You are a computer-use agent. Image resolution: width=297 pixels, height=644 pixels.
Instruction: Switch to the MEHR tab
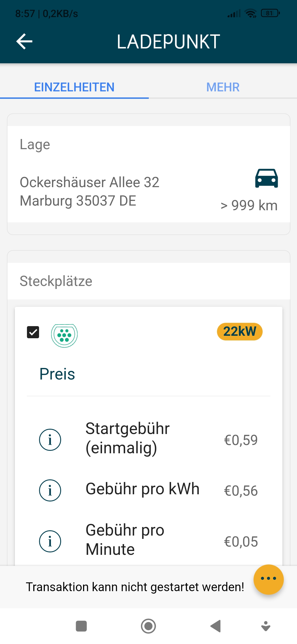click(x=223, y=87)
